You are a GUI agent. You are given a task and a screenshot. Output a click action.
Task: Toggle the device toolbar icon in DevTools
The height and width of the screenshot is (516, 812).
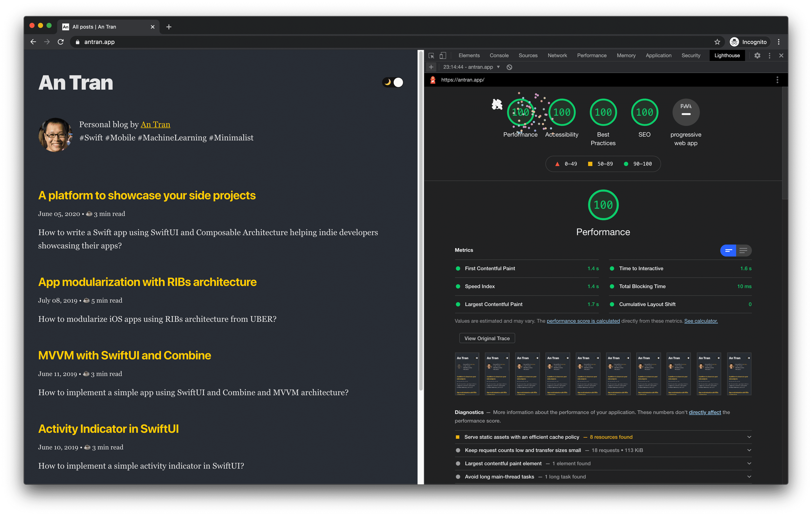click(x=443, y=55)
